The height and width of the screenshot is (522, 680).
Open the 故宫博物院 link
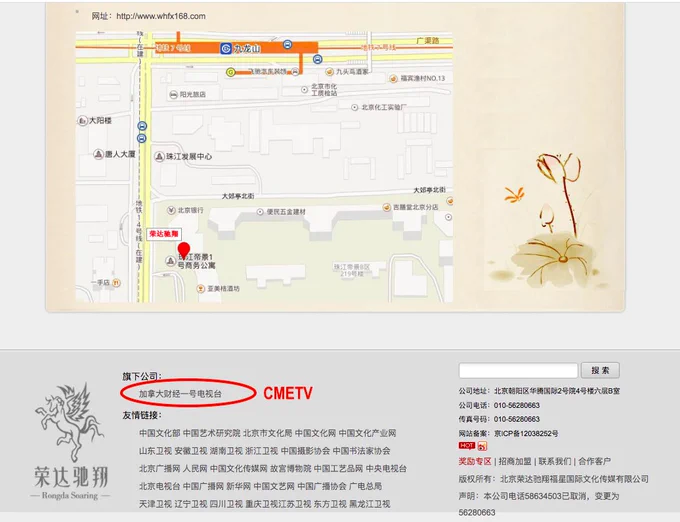[291, 469]
